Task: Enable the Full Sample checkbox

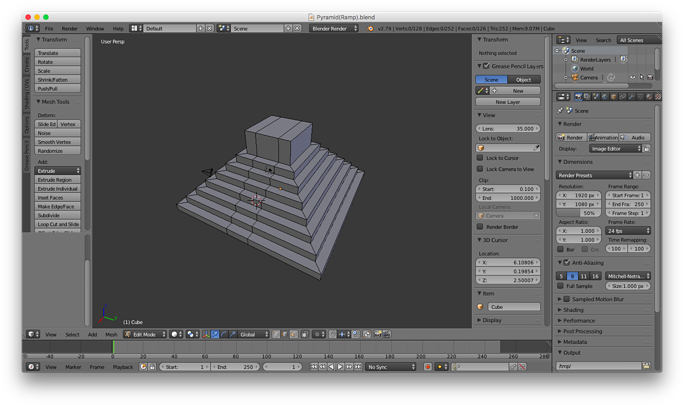Action: [x=561, y=286]
